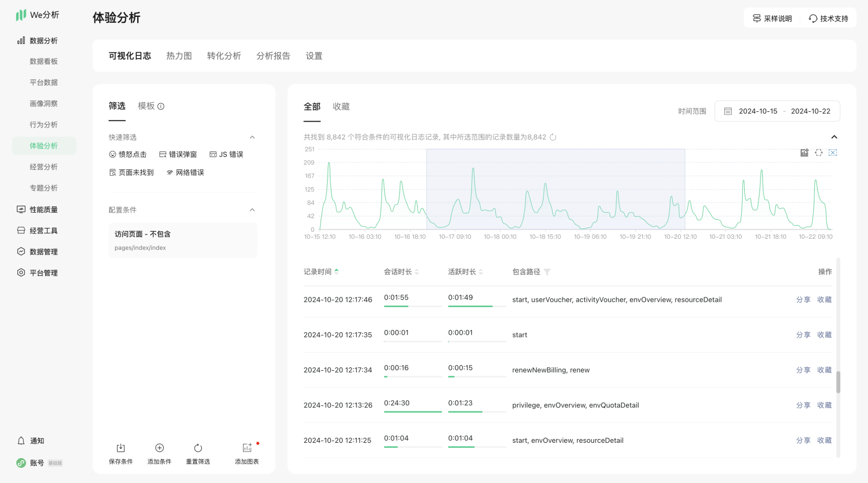
Task: Click 分享 for 12:13:26 record
Action: (803, 405)
